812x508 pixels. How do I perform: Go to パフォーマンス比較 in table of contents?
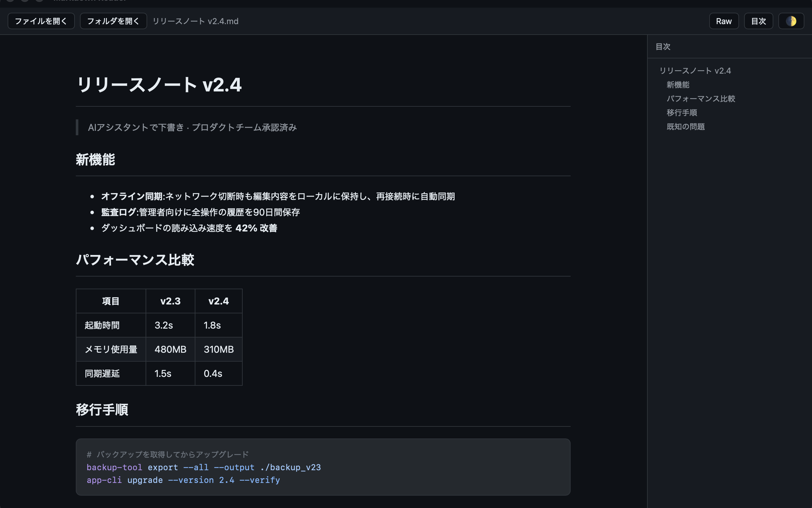[701, 98]
